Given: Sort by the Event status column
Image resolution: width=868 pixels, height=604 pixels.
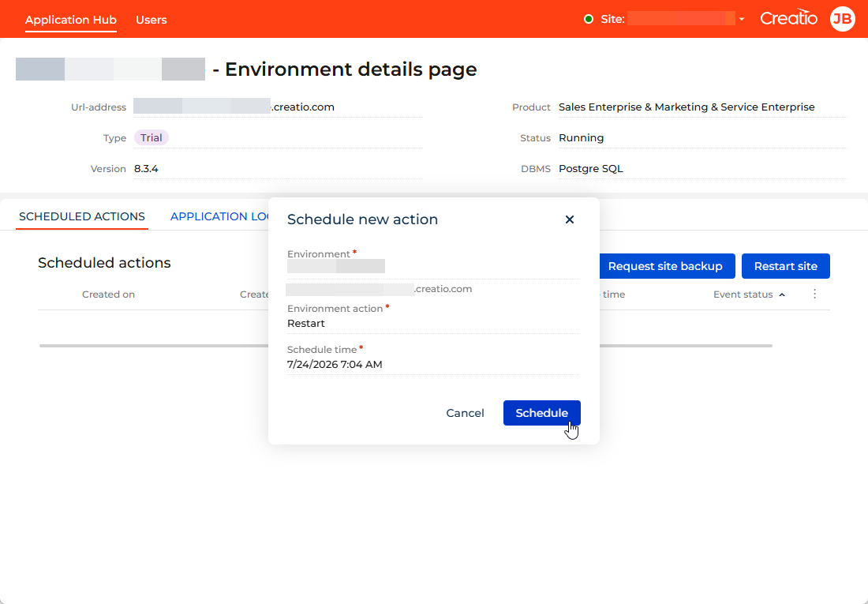Looking at the screenshot, I should [x=743, y=294].
